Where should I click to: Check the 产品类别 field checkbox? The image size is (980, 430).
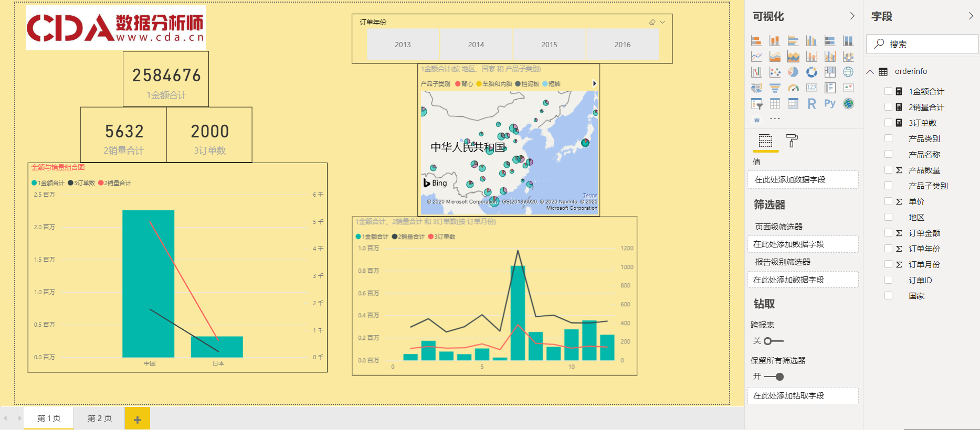(x=888, y=138)
